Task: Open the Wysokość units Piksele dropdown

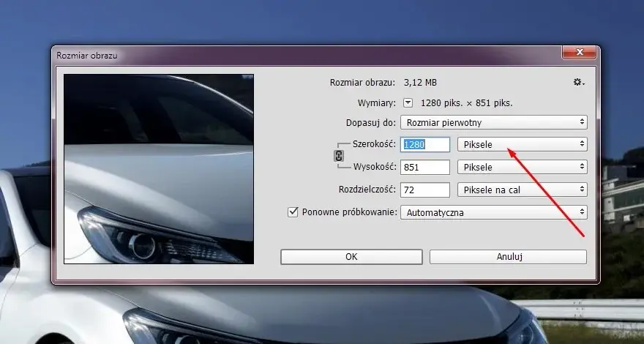Action: coord(522,168)
